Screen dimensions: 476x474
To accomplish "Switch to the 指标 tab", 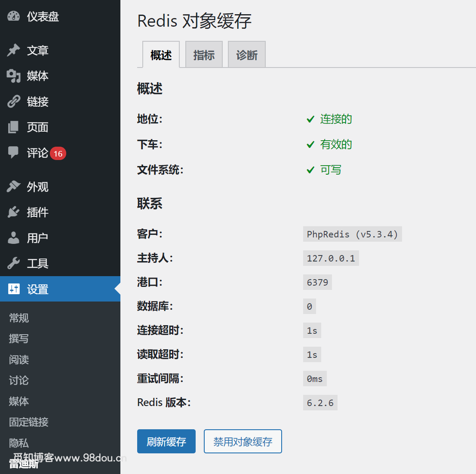I will tap(204, 55).
